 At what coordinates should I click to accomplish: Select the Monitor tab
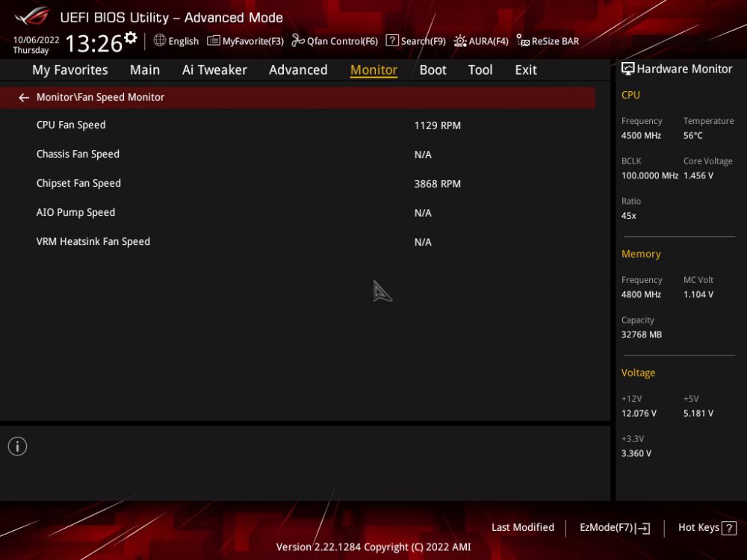pyautogui.click(x=374, y=70)
